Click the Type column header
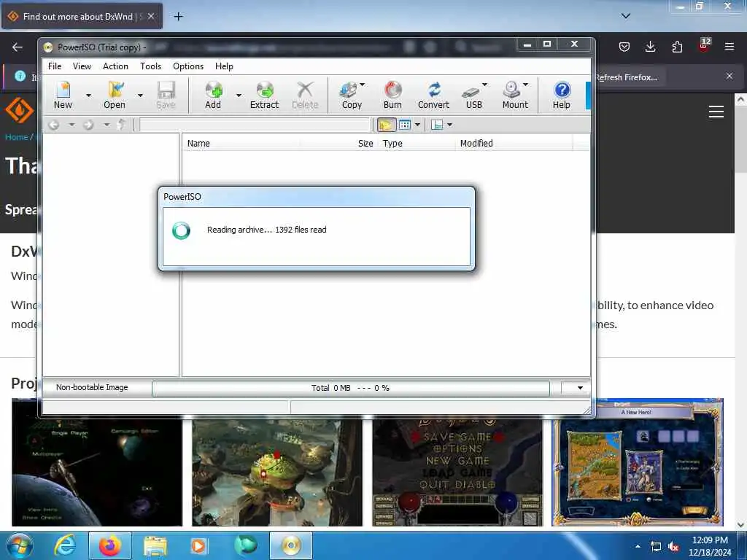 coord(417,144)
